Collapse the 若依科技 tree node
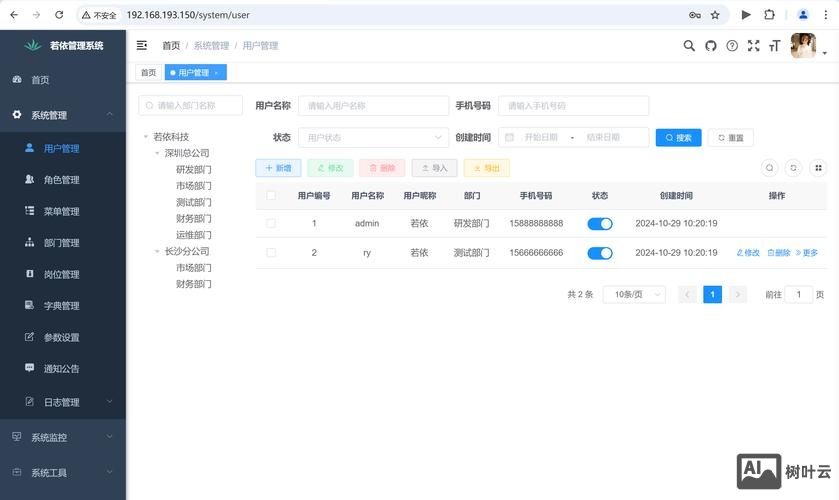 (146, 137)
